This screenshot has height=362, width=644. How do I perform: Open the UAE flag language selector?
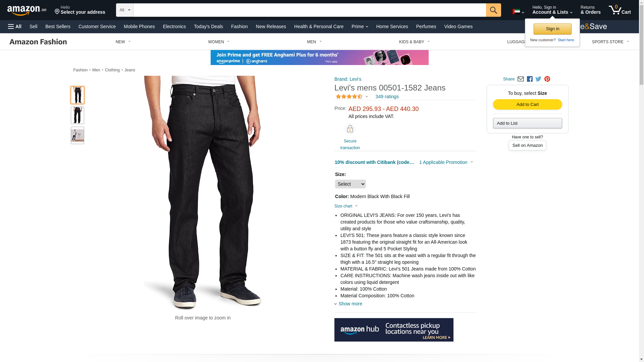[x=518, y=12]
